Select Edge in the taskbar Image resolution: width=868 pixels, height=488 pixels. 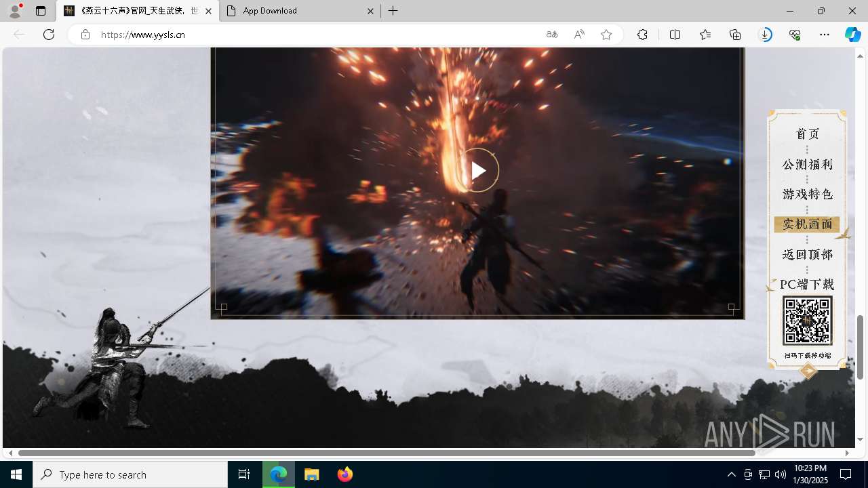(279, 474)
